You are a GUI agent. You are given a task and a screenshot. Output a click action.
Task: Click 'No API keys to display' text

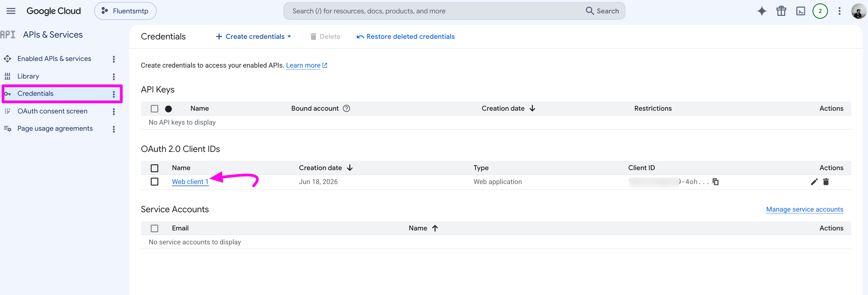182,122
